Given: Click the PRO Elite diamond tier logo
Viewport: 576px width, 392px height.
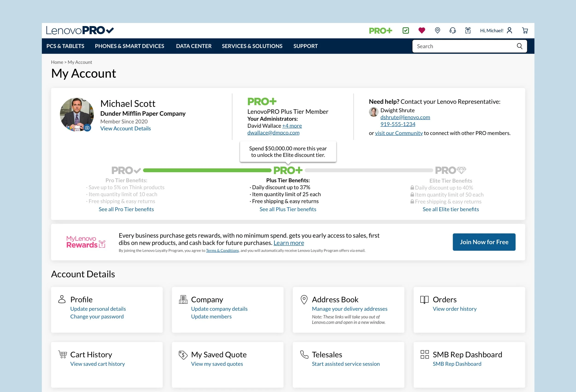Looking at the screenshot, I should pyautogui.click(x=450, y=170).
